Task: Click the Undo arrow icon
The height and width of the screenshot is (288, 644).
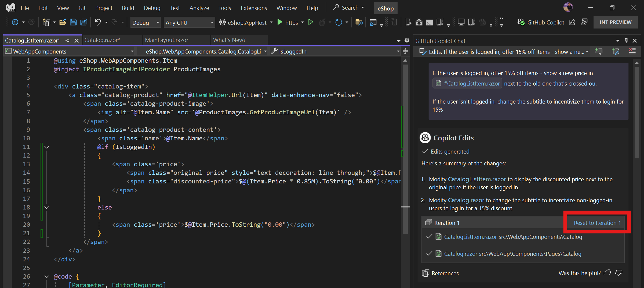Action: (x=98, y=22)
